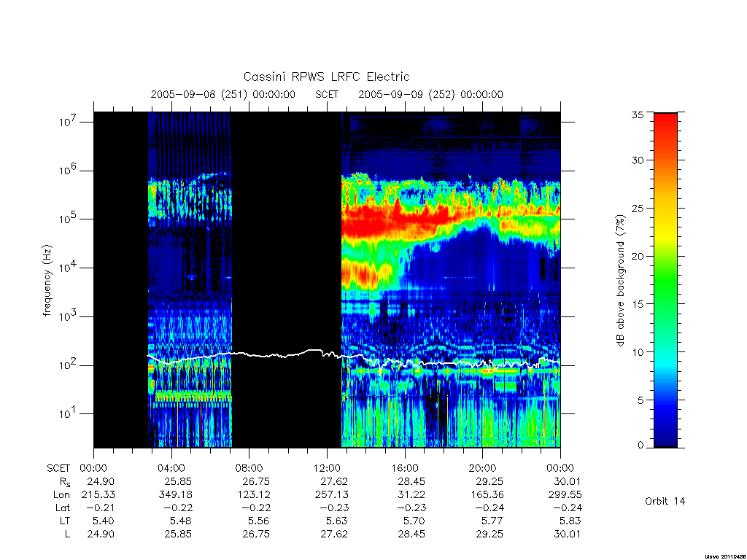
Task: Click the 10^7 frequency tick label
Action: (68, 122)
